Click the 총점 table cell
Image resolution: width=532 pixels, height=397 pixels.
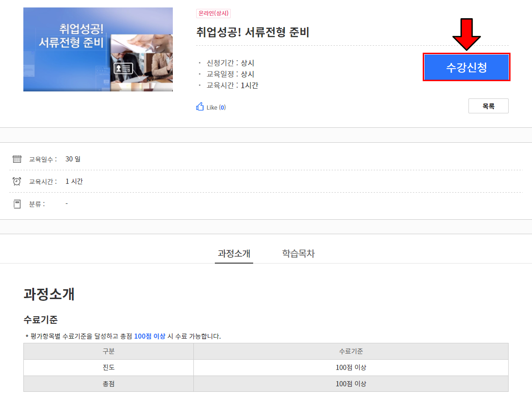[108, 384]
